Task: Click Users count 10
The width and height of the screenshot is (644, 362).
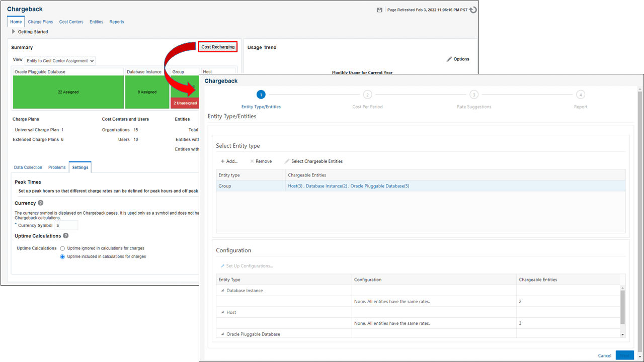Action: [x=136, y=139]
